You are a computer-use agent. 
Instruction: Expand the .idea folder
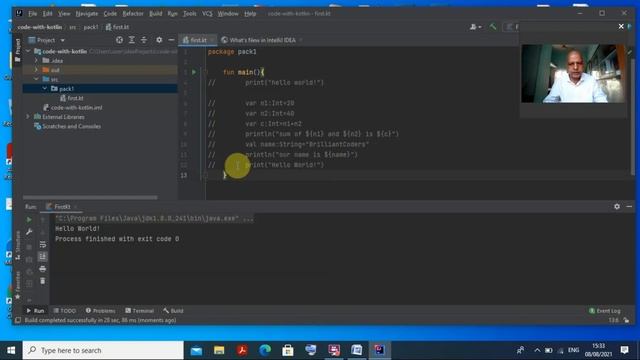pyautogui.click(x=36, y=60)
